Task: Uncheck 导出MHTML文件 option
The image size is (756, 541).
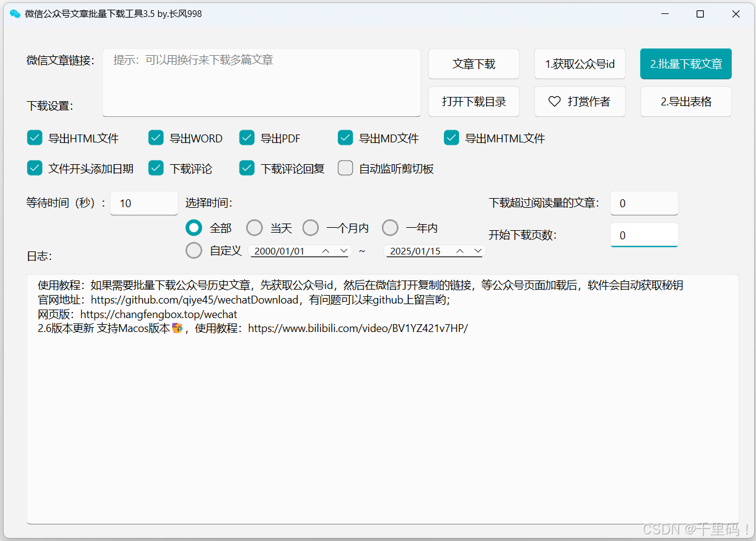Action: pyautogui.click(x=452, y=138)
